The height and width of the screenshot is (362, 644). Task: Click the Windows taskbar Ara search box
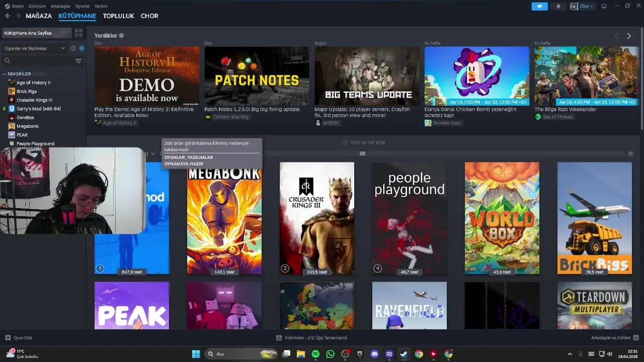pos(242,354)
